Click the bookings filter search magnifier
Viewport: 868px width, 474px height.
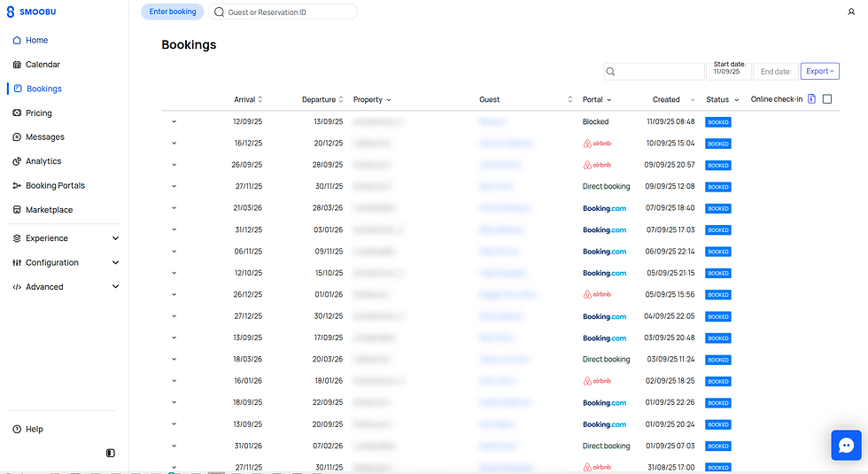click(x=610, y=72)
